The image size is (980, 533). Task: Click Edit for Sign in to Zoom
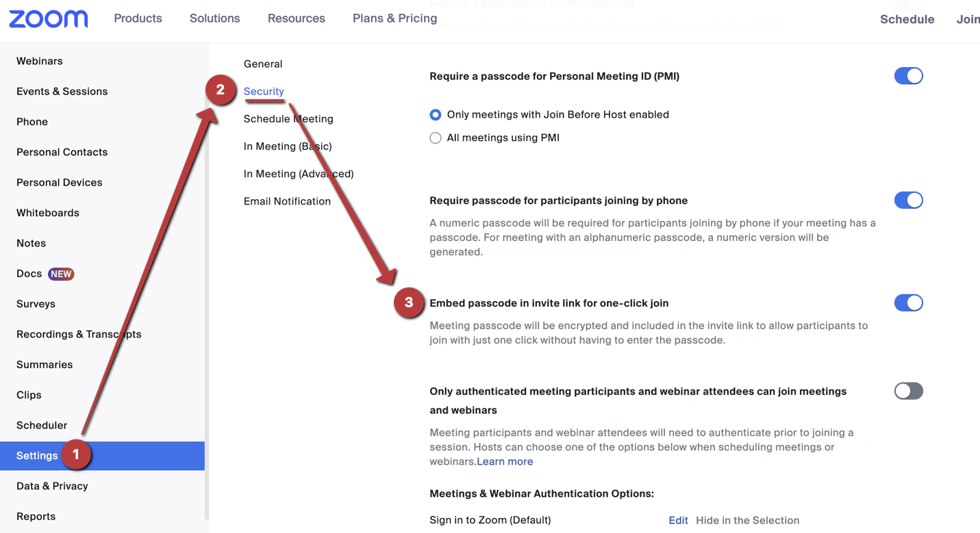[678, 521]
